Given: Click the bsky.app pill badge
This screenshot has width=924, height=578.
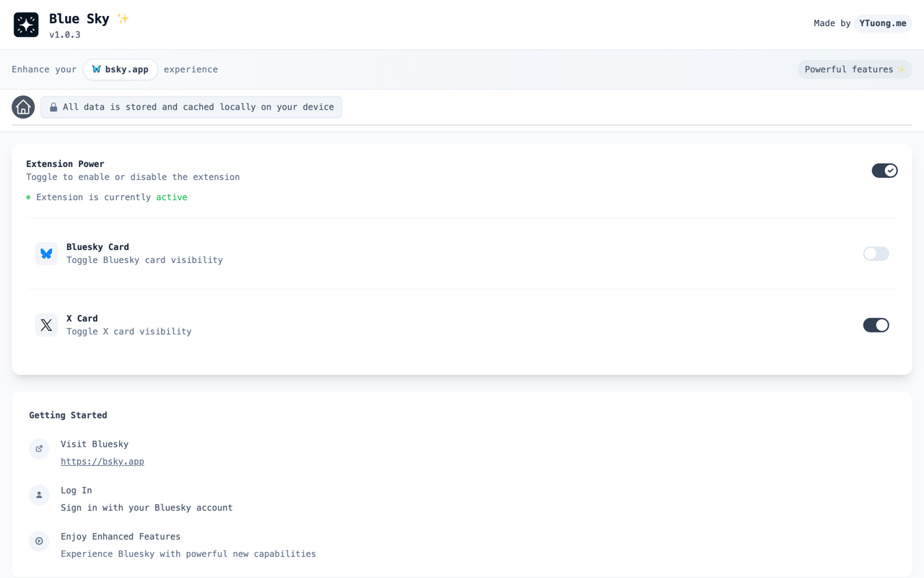Looking at the screenshot, I should point(121,69).
